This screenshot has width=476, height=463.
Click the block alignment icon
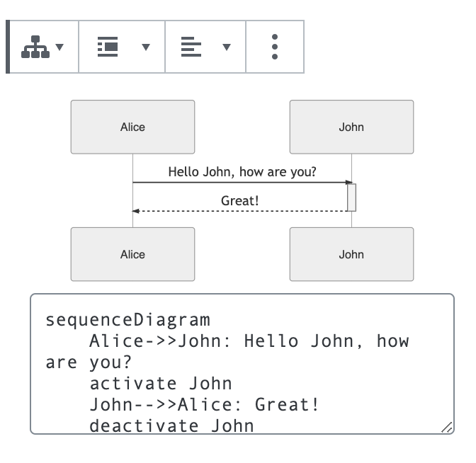click(x=108, y=47)
